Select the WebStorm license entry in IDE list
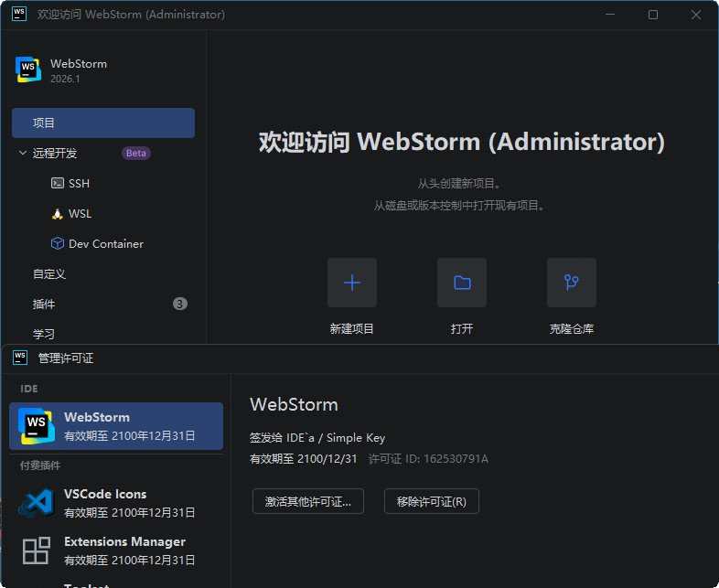 point(116,426)
